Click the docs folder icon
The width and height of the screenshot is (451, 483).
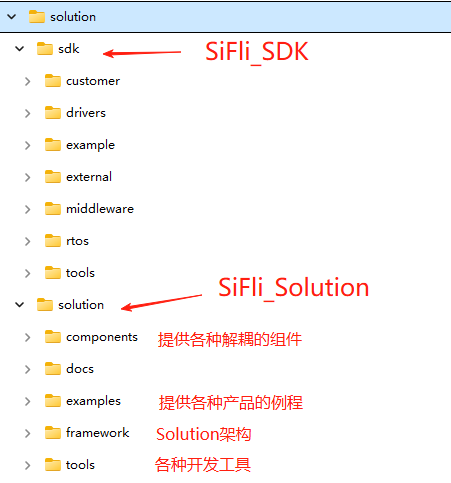53,369
